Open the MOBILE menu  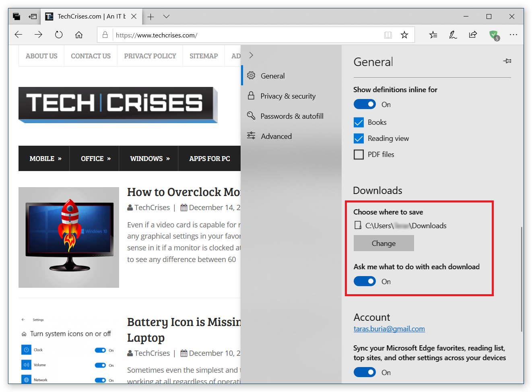[x=45, y=159]
